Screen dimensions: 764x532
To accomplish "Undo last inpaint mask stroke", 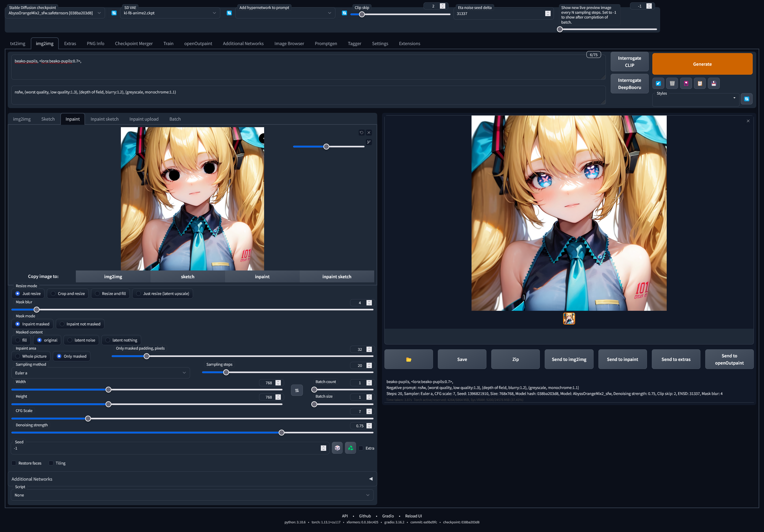I will 361,133.
